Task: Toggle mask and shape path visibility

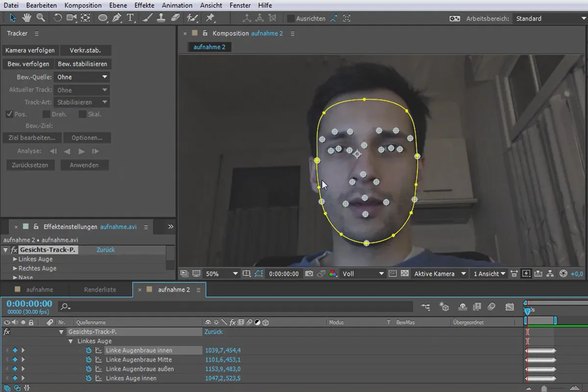Action: [259, 273]
